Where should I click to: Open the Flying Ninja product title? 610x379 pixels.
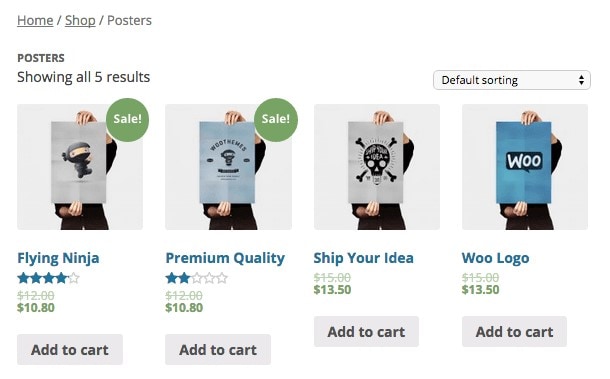[x=58, y=258]
